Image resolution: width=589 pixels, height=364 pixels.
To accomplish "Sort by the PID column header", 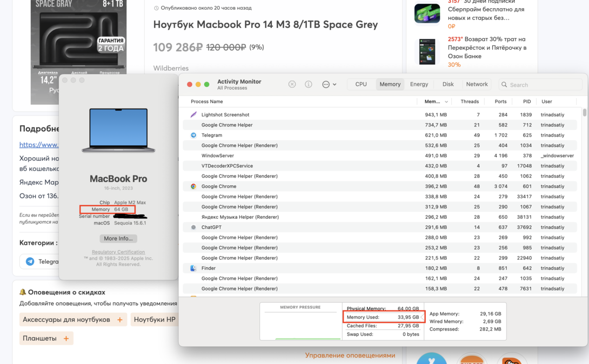I will click(x=527, y=102).
